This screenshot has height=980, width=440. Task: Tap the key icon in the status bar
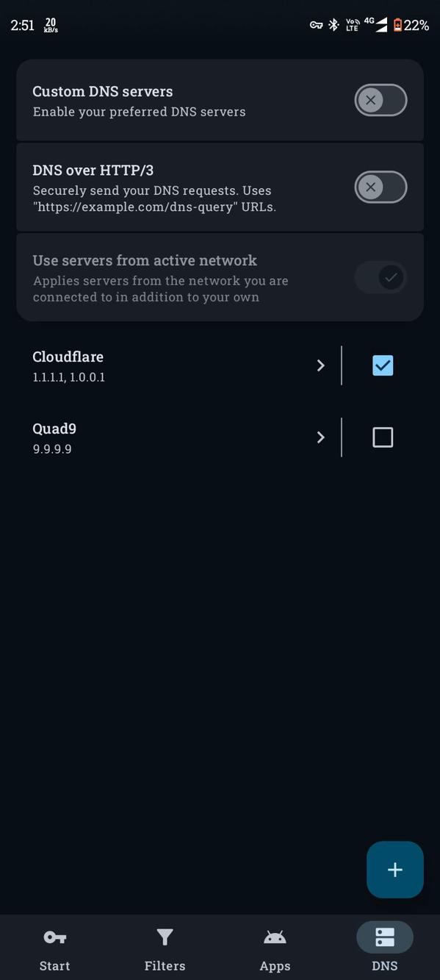(315, 24)
